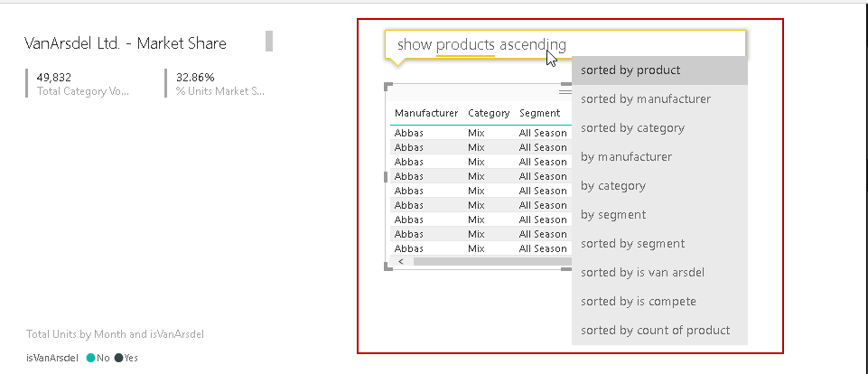Select the "by segment" suggestion
Screen dimensions: 868x374
coord(613,214)
